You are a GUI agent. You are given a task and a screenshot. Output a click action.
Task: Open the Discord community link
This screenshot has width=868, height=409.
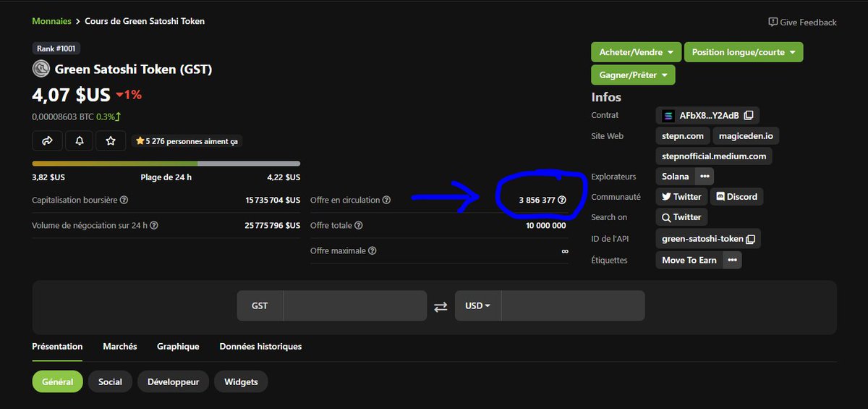point(736,196)
